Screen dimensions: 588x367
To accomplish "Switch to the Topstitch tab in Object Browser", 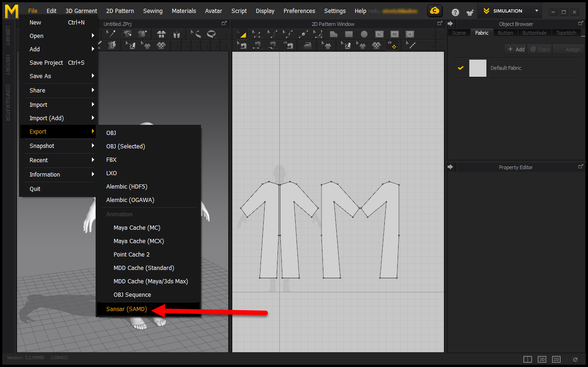I will (566, 33).
